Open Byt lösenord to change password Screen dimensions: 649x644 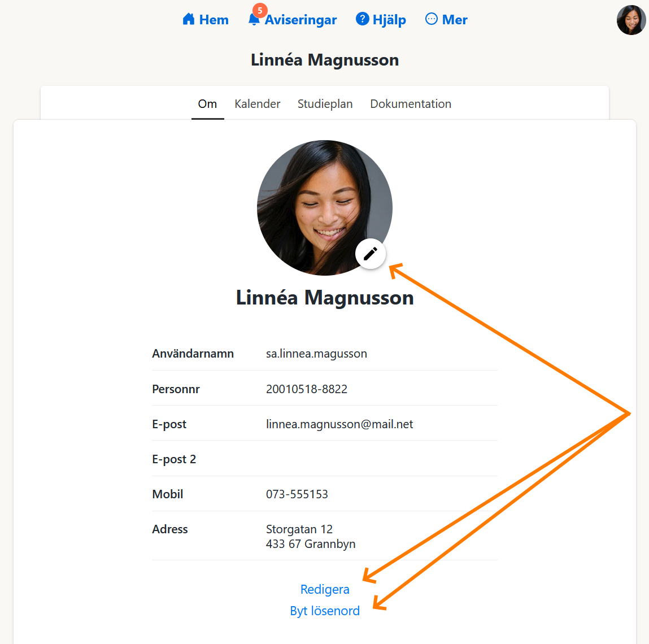324,611
